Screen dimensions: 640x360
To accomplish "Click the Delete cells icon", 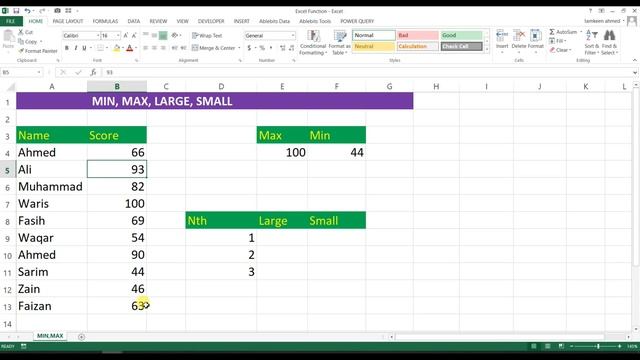I will point(519,36).
